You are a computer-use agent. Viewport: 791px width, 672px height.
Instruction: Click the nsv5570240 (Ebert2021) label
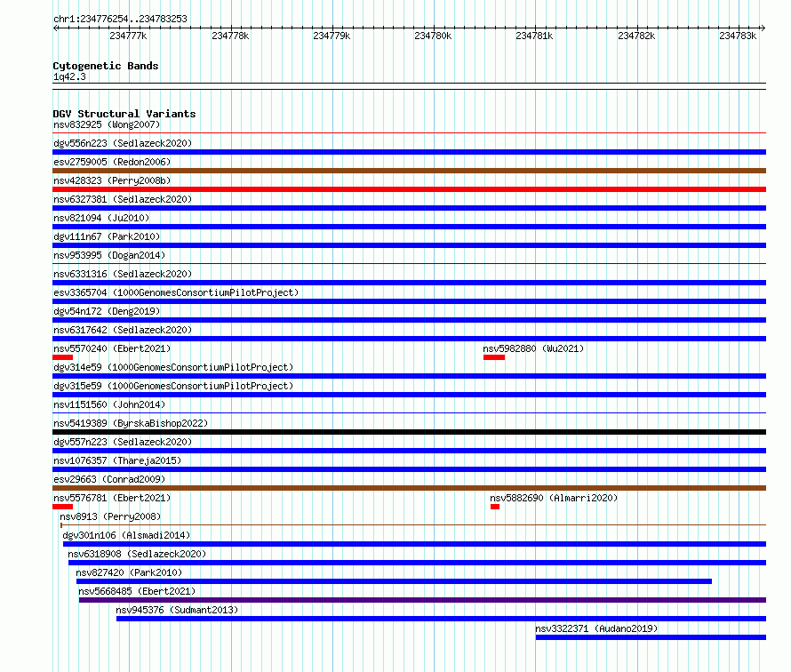(x=112, y=348)
